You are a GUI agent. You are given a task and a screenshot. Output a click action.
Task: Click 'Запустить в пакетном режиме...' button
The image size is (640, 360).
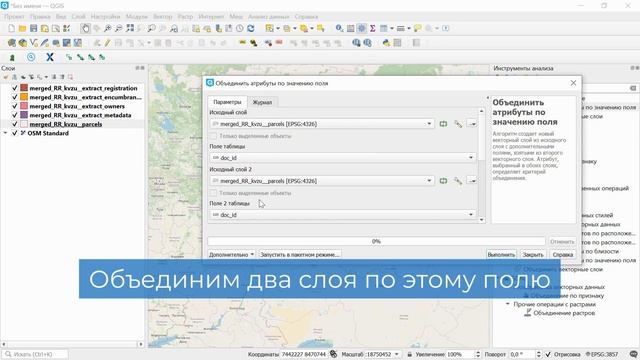[x=300, y=254]
